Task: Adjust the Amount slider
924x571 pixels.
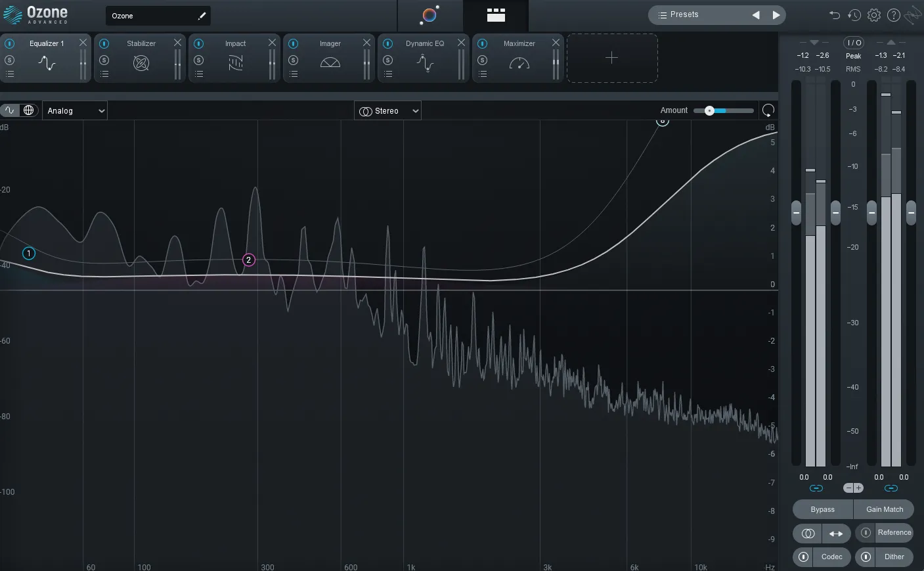Action: [x=711, y=110]
